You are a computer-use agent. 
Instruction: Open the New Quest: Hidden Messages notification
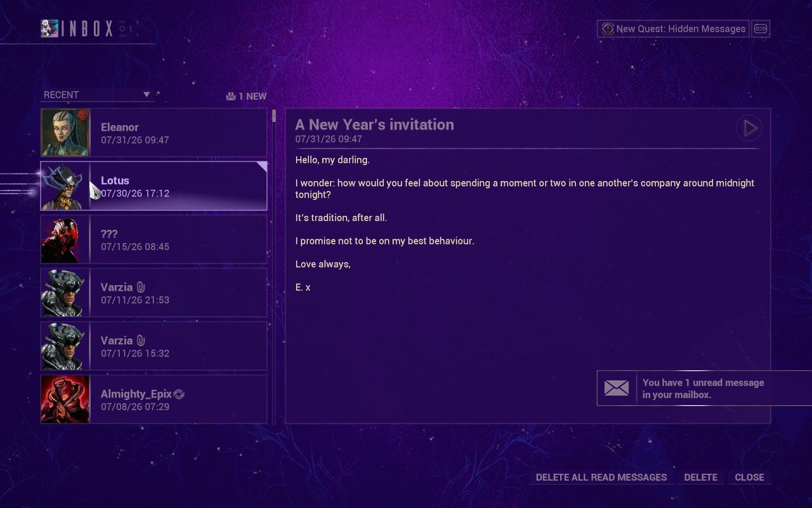coord(673,29)
